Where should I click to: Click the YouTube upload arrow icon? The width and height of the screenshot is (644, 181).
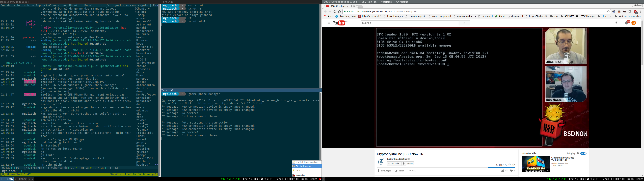[x=616, y=23]
